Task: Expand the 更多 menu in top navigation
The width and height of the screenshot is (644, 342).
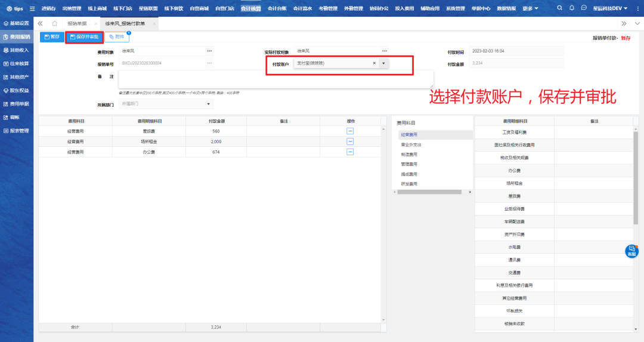Action: click(x=530, y=9)
